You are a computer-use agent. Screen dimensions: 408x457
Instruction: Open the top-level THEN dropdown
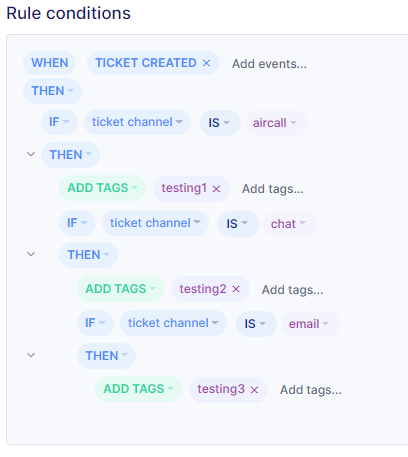[52, 91]
